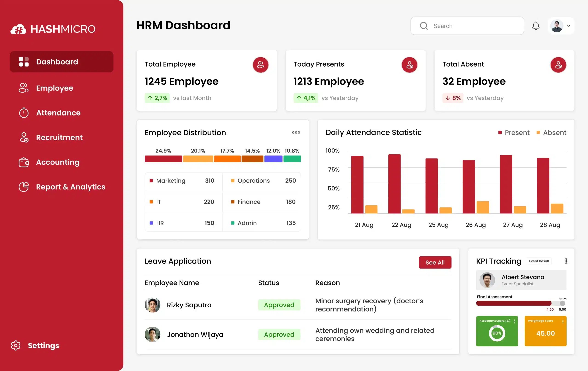Screen dimensions: 588x371
Task: Click the See All button for leave applications
Action: click(x=435, y=262)
